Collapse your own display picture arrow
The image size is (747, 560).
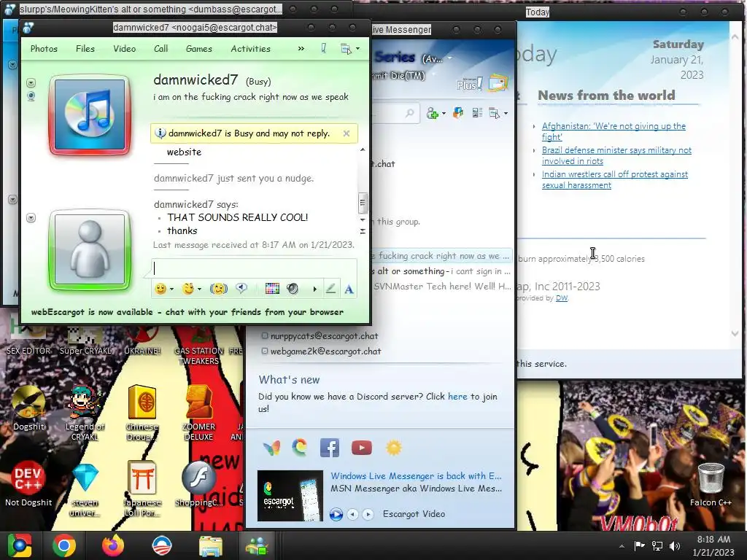(31, 218)
